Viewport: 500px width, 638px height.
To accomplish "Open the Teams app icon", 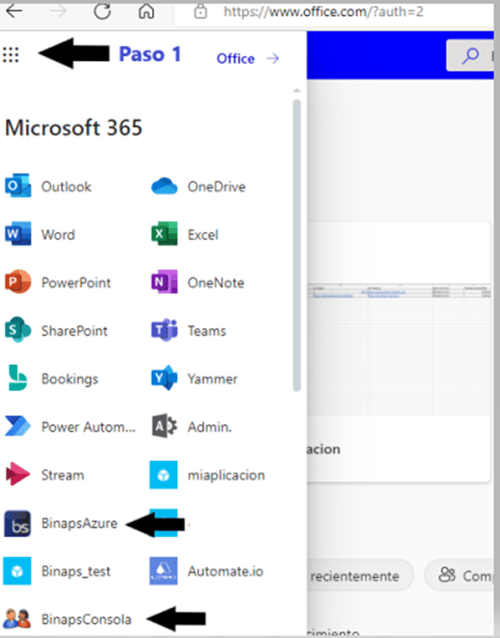I will tap(164, 330).
